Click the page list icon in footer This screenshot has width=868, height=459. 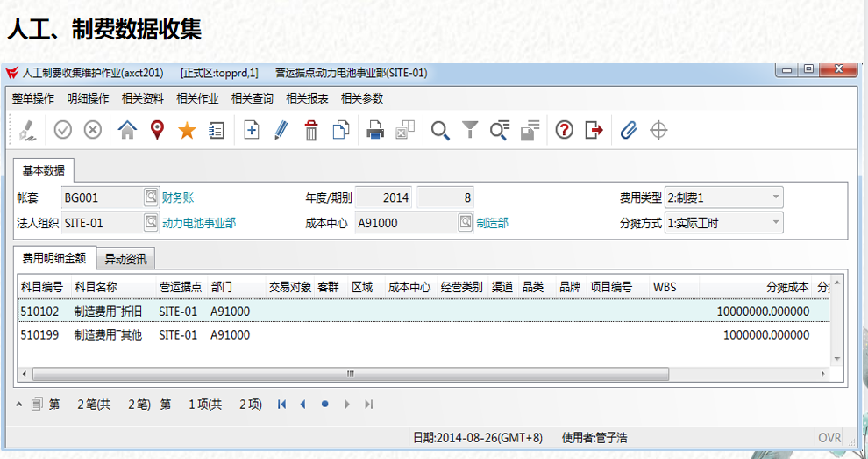point(37,404)
